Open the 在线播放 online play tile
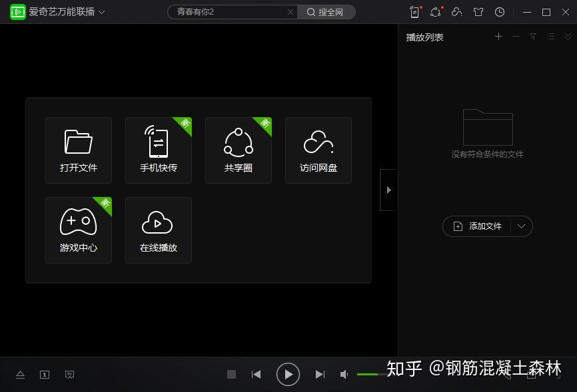Image resolution: width=577 pixels, height=392 pixels. coord(158,230)
